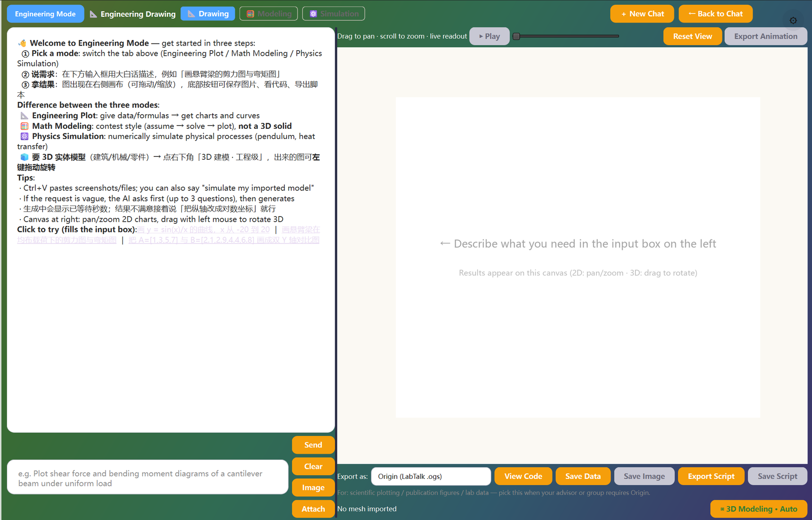Switch to the Modeling tab
This screenshot has height=520, width=812.
tap(269, 14)
